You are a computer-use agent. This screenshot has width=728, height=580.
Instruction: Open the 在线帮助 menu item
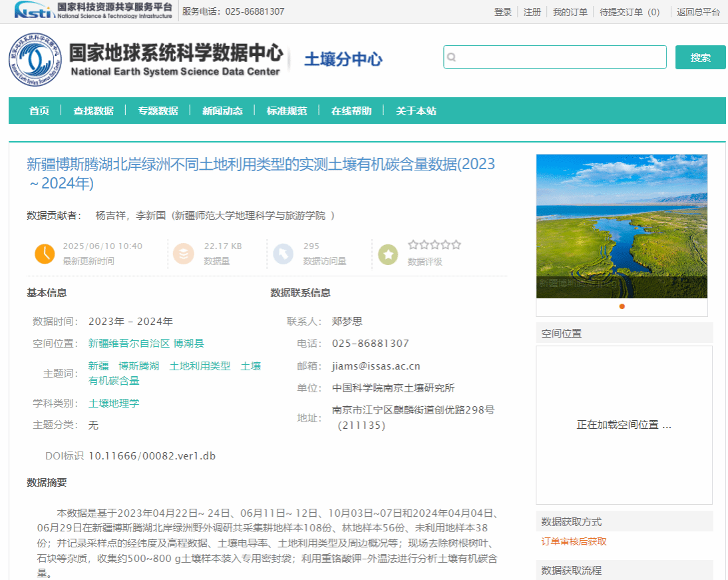(351, 111)
